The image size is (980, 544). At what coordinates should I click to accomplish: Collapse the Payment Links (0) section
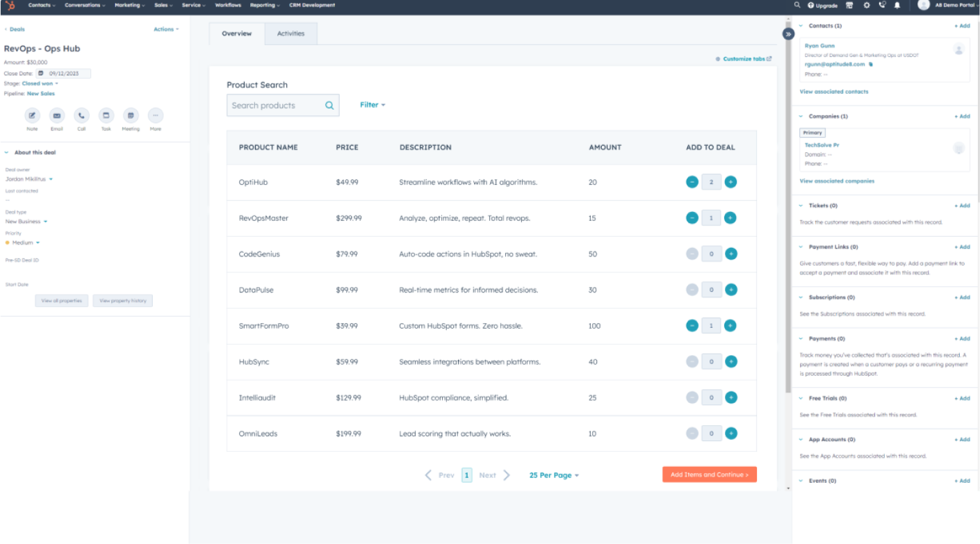coord(801,247)
